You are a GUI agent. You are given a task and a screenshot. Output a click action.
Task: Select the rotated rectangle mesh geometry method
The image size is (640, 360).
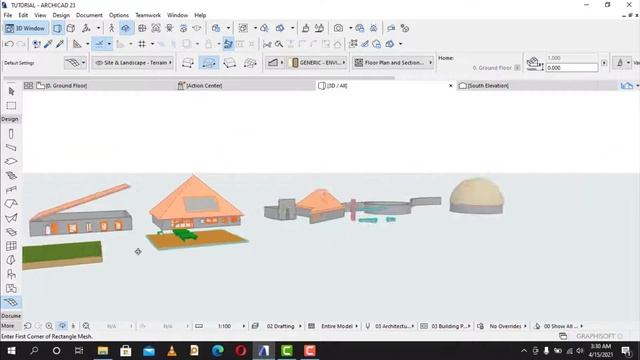click(230, 62)
